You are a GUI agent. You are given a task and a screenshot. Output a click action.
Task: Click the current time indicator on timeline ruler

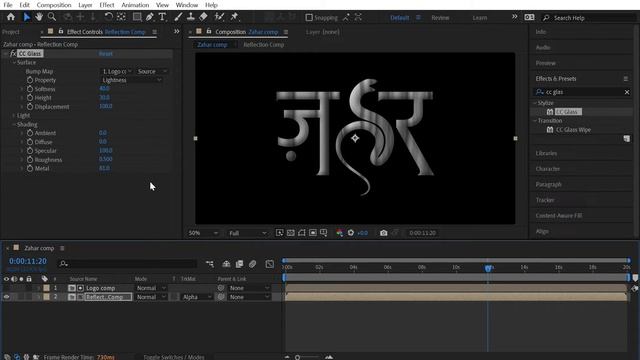(488, 268)
